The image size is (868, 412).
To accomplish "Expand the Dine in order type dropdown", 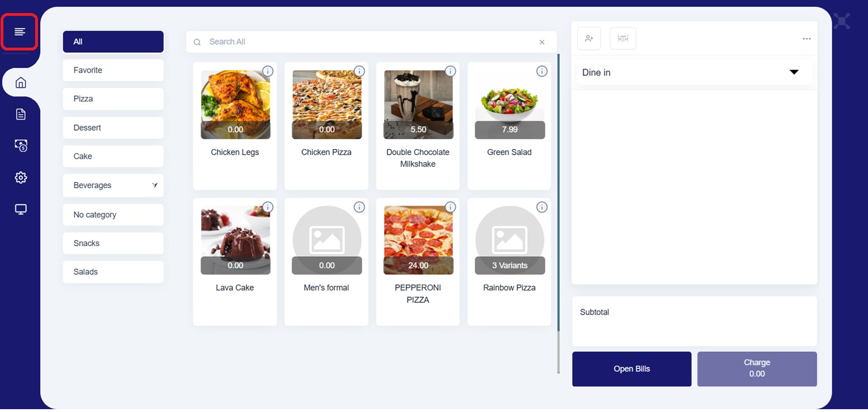I will tap(794, 73).
